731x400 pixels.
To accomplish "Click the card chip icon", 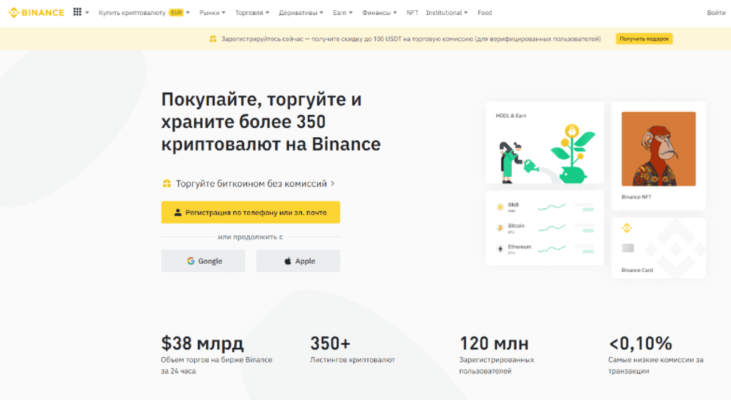I will (x=628, y=248).
